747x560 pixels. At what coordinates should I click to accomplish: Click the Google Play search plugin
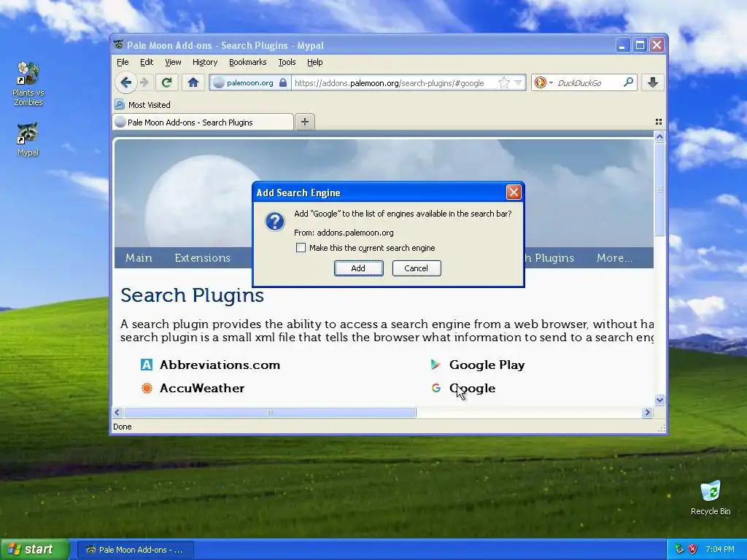pyautogui.click(x=487, y=365)
